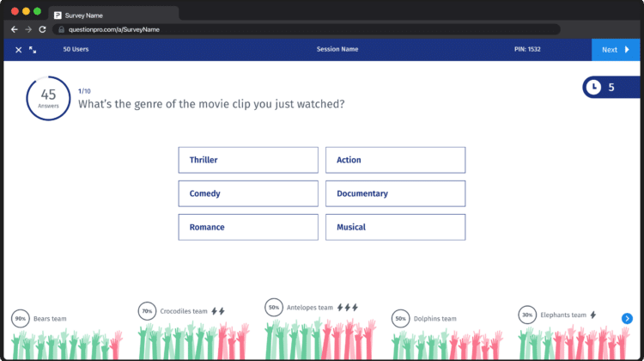The width and height of the screenshot is (644, 361).
Task: Toggle fullscreen with the expand arrows icon
Action: pos(33,50)
